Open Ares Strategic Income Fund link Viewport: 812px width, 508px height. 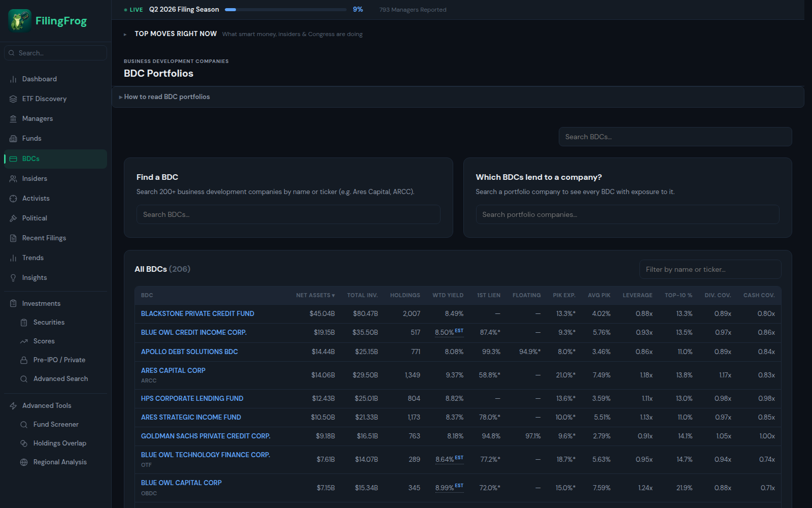(x=191, y=417)
